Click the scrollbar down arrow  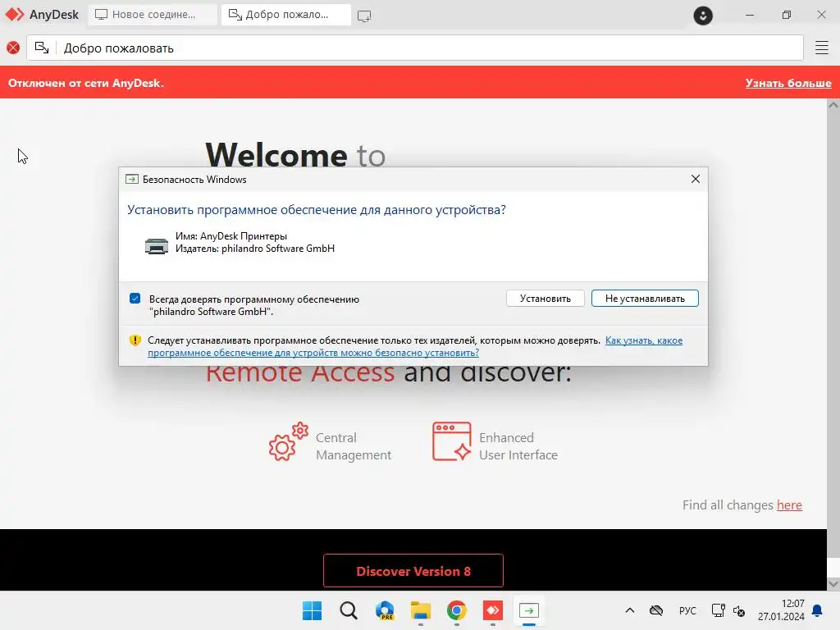833,584
